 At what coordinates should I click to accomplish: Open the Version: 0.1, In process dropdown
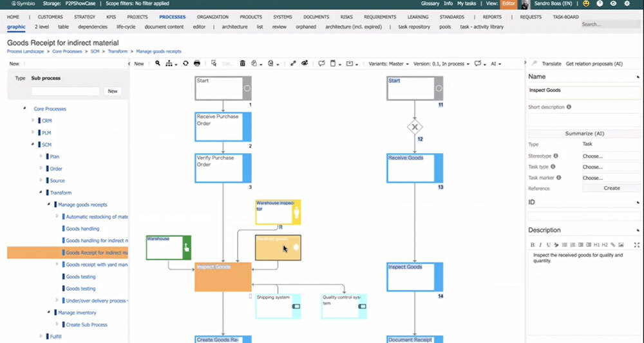[441, 64]
